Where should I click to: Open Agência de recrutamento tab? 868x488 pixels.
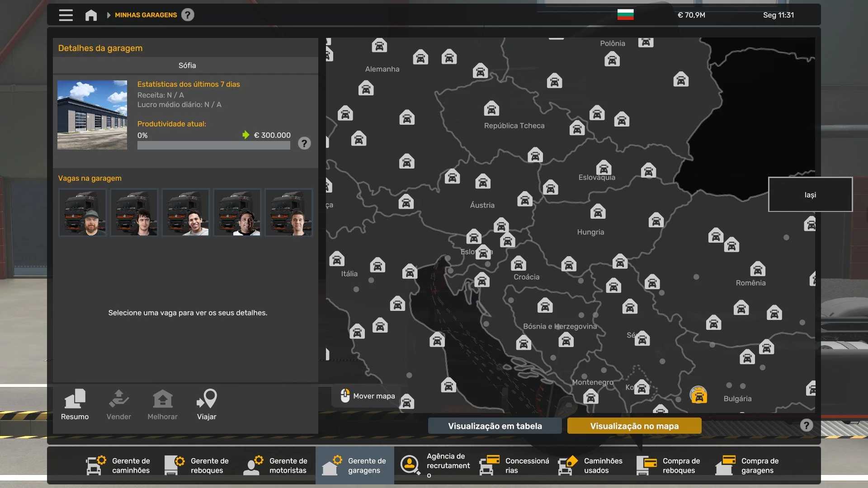click(435, 465)
